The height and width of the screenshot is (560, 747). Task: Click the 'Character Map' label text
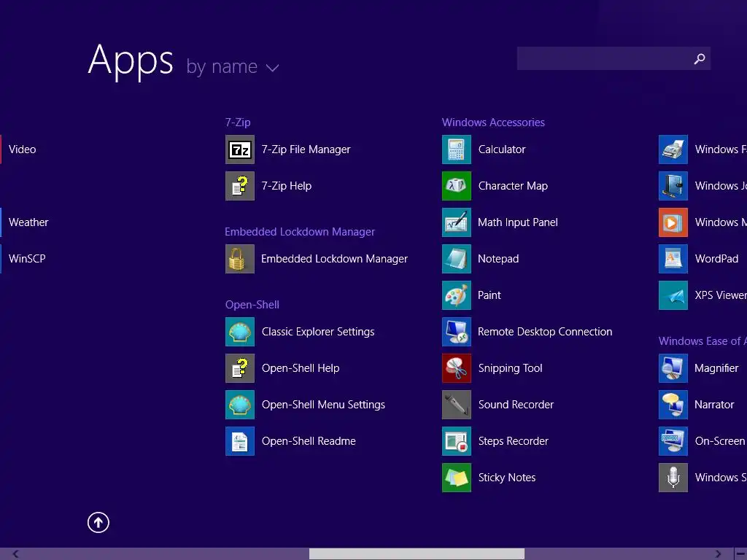513,186
